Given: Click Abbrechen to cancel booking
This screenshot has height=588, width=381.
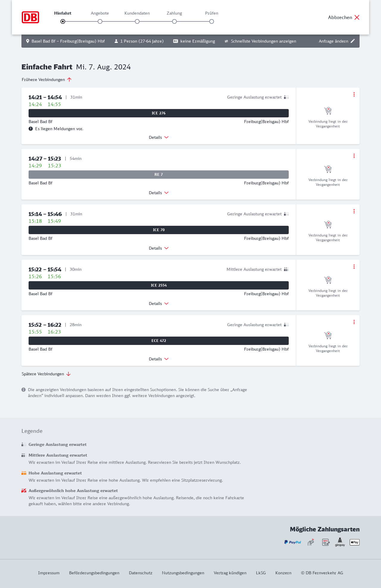Looking at the screenshot, I should pos(344,17).
